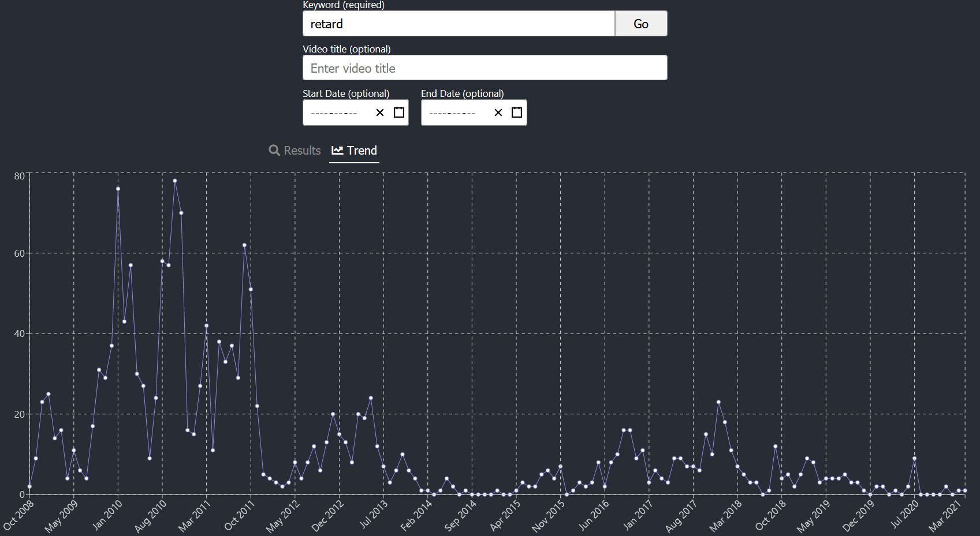
Task: Click the "Oct 2008" x-axis label
Action: (19, 515)
